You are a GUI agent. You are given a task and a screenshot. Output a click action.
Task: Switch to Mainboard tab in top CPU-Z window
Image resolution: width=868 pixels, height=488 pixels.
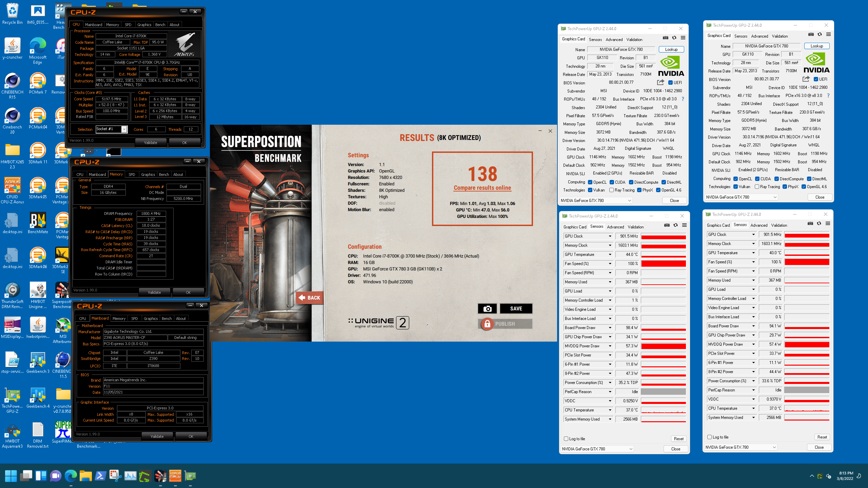tap(94, 25)
